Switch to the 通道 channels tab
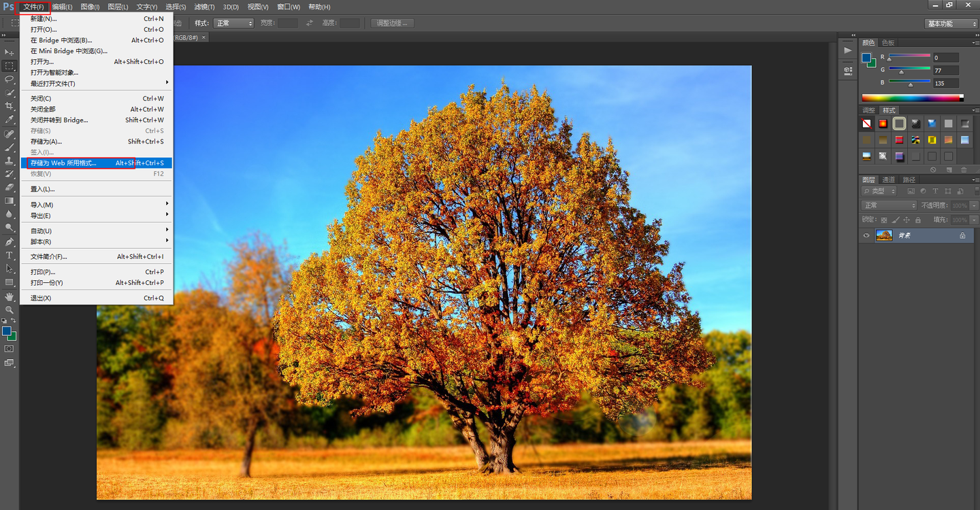This screenshot has width=980, height=510. (x=889, y=180)
